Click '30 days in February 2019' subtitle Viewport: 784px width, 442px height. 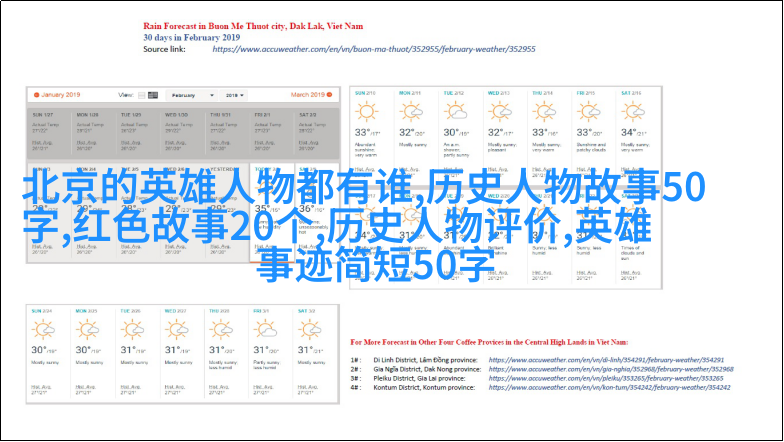[192, 38]
